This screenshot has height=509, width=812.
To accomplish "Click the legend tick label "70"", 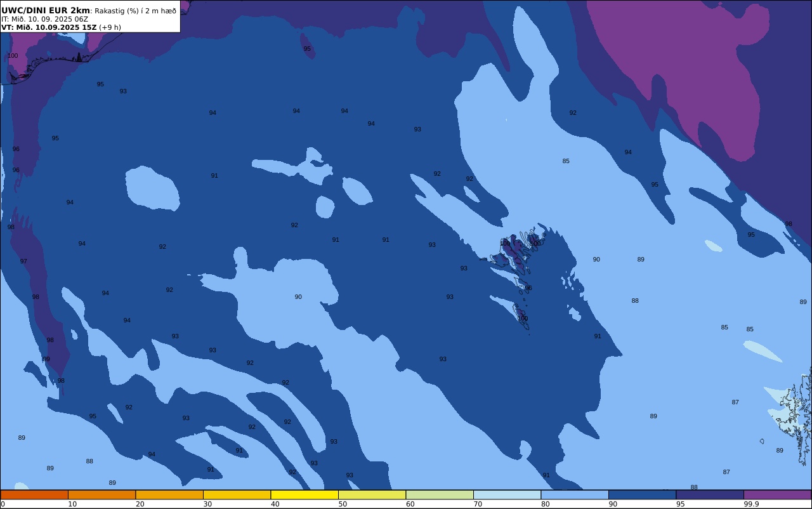I will click(478, 504).
